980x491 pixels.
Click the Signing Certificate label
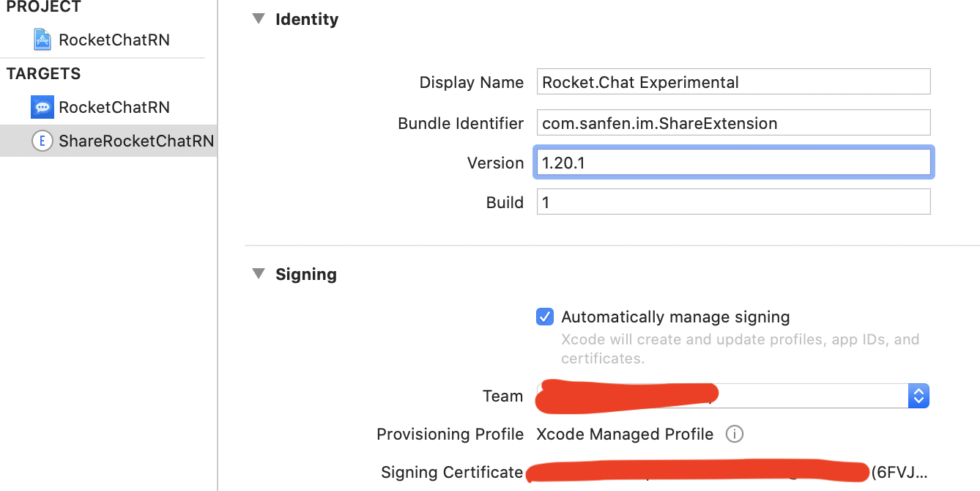pos(452,473)
